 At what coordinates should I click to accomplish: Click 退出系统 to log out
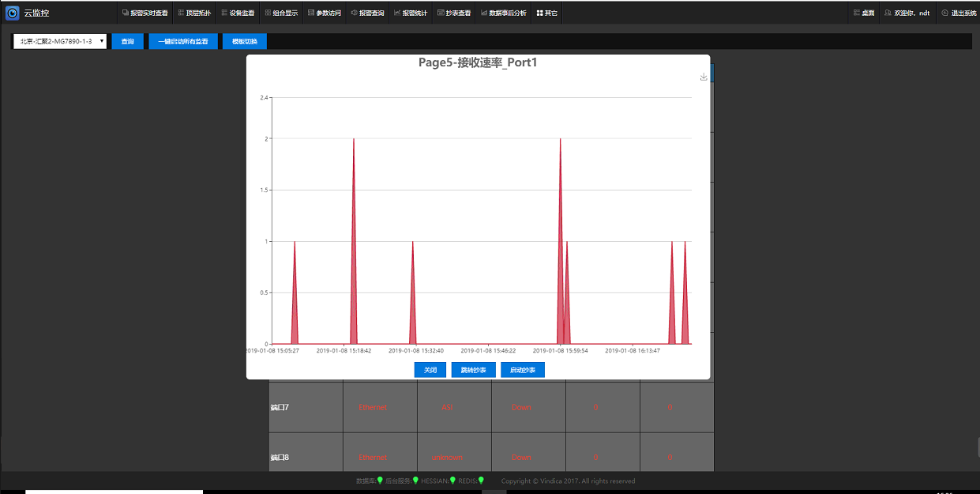pos(958,13)
